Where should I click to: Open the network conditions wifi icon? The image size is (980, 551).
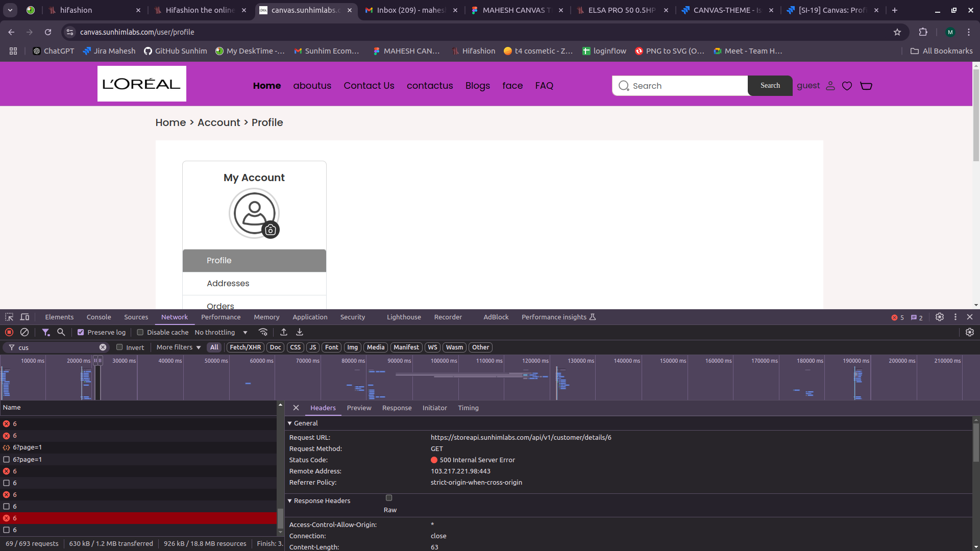tap(263, 332)
